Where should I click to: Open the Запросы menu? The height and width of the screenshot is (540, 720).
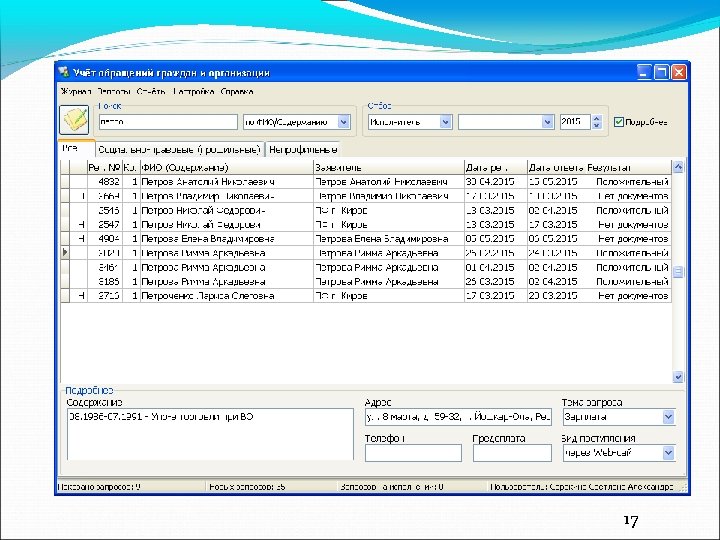[x=113, y=91]
